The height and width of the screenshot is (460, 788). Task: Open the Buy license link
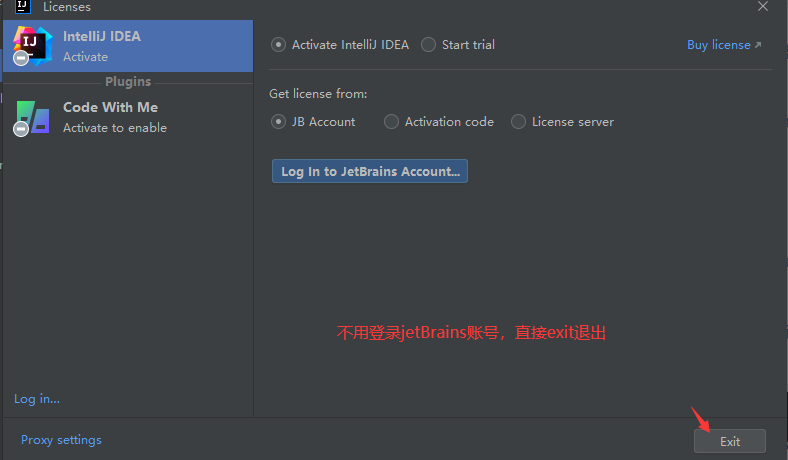[x=718, y=45]
